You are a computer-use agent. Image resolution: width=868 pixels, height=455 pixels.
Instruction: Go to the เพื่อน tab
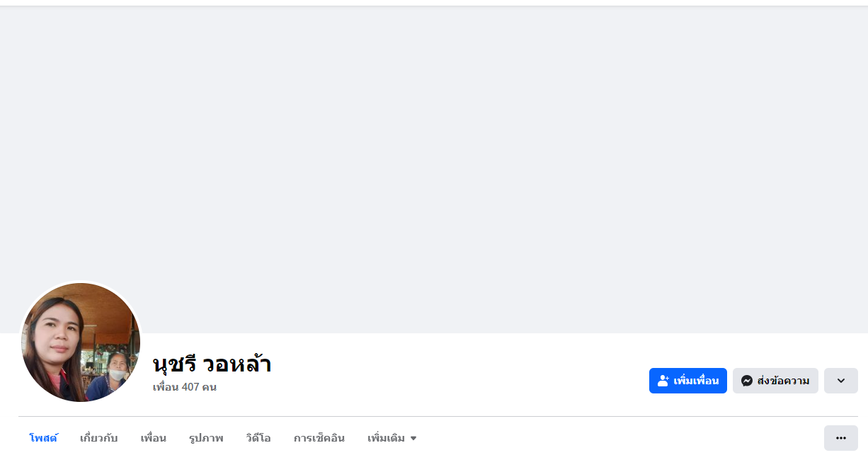(x=153, y=438)
